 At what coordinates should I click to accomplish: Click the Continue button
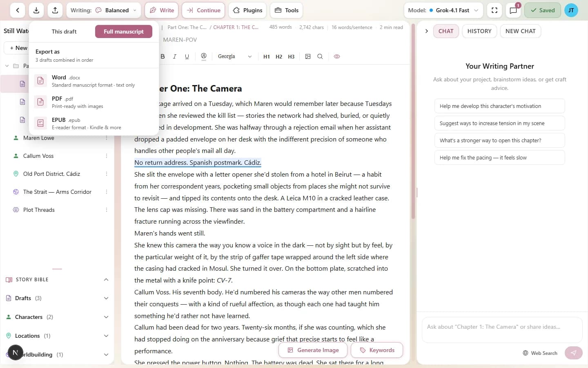click(x=203, y=10)
